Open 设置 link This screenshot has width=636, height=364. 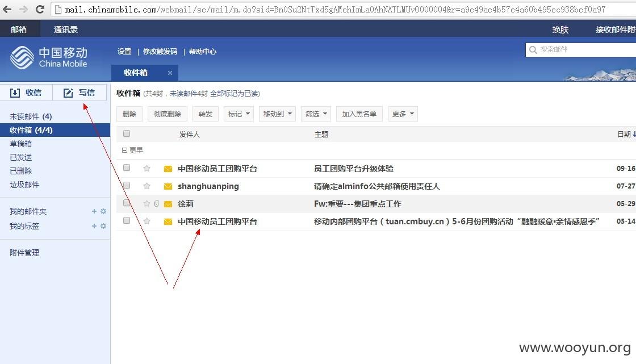(124, 52)
